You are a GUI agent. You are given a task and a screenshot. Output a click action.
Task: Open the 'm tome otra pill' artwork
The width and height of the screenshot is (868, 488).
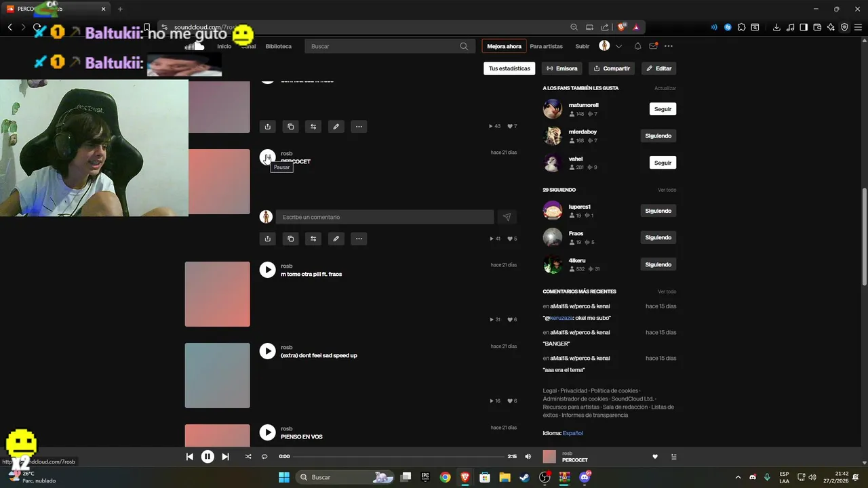pos(217,294)
